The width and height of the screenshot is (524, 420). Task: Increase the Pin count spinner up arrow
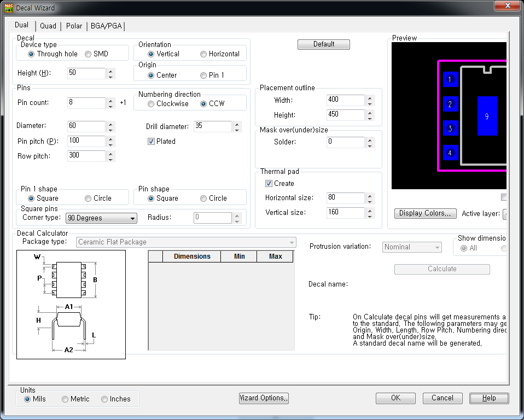[111, 100]
